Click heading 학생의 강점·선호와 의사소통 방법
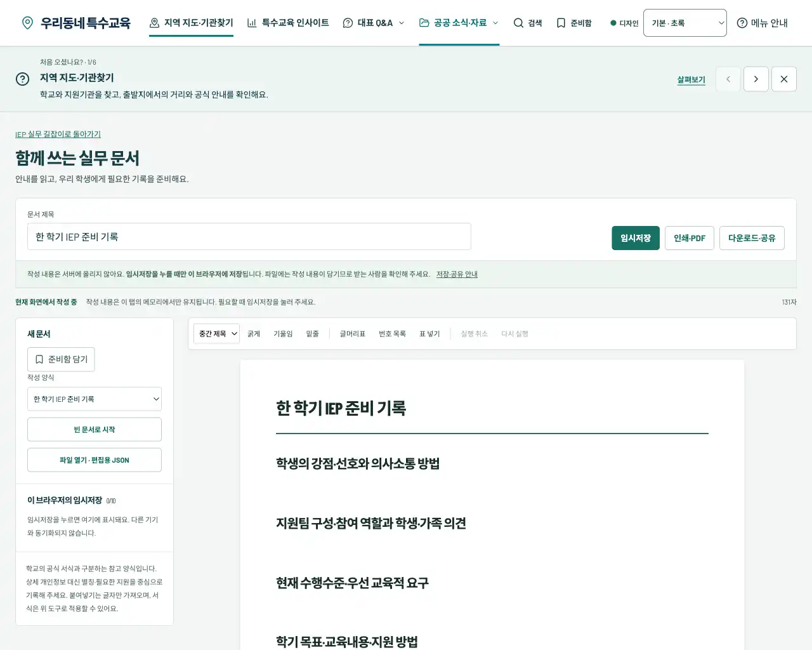Screen dimensions: 812x650 (358, 463)
